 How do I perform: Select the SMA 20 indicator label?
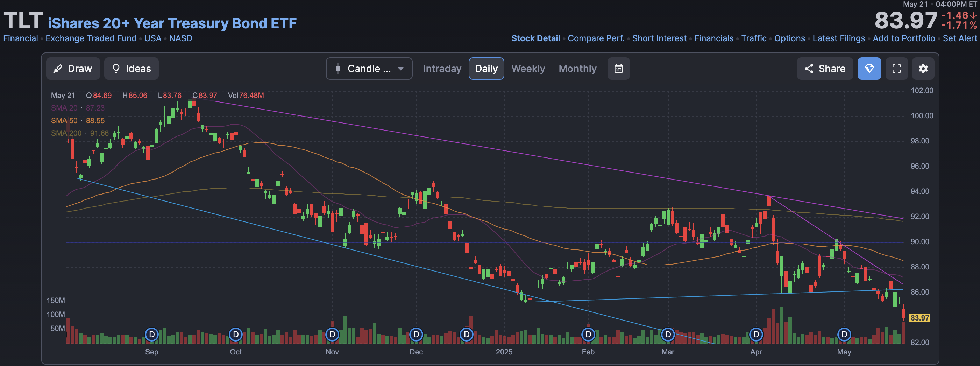pos(78,108)
